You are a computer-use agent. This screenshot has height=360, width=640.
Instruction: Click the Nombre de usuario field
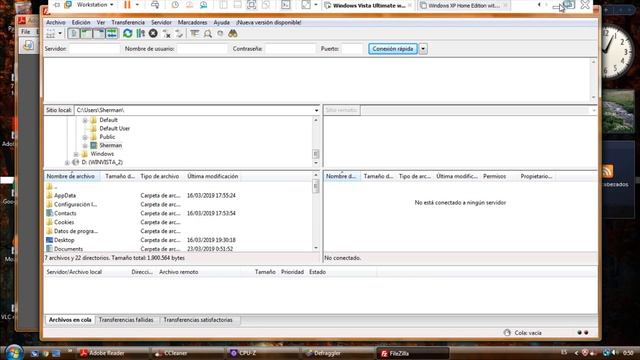pyautogui.click(x=202, y=49)
